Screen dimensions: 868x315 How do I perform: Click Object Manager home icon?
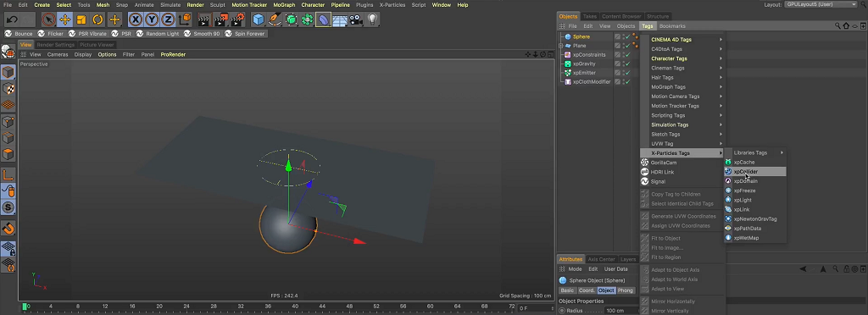pos(847,26)
